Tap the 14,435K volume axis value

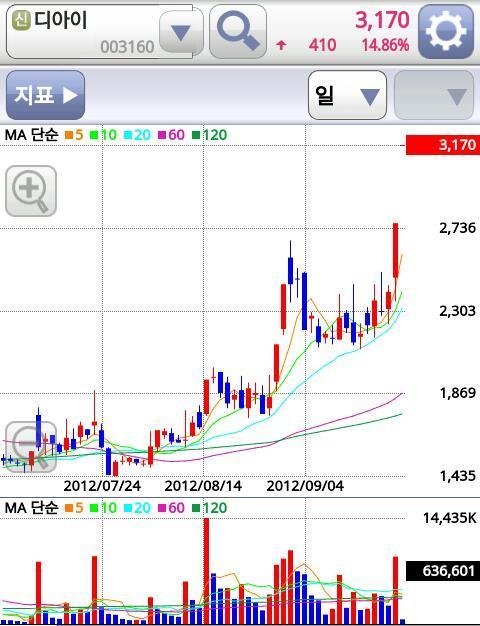(x=450, y=518)
